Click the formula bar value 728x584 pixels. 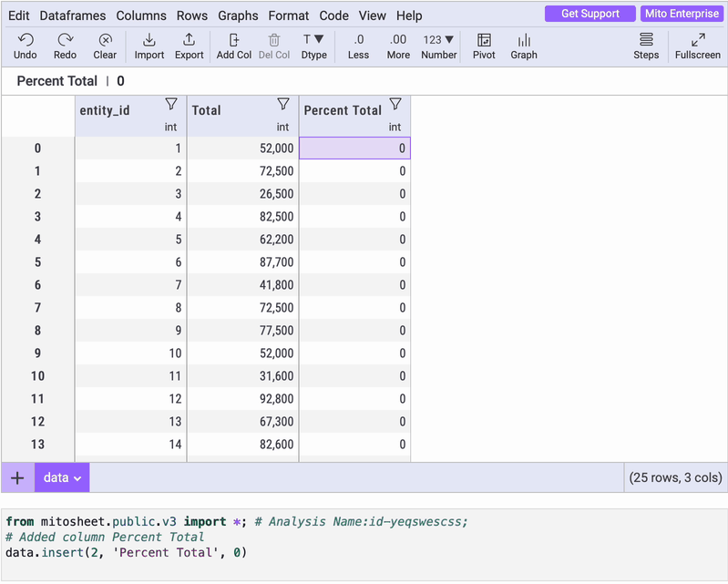click(x=120, y=81)
